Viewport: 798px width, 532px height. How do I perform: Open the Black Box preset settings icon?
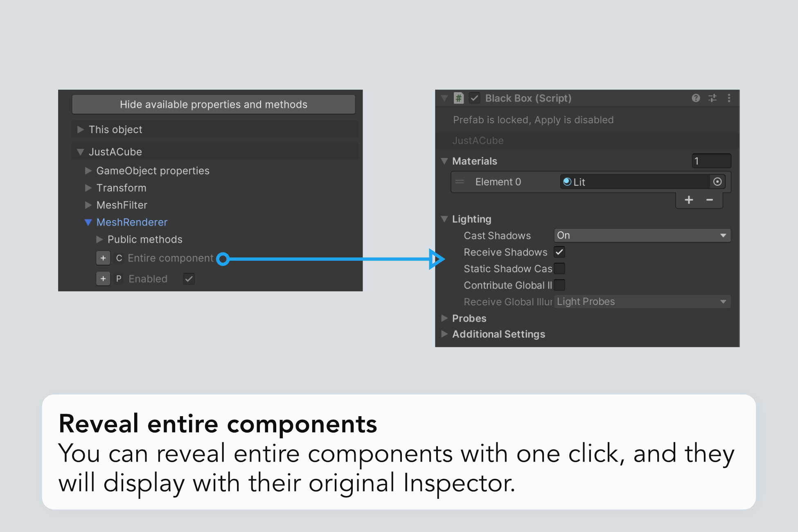click(712, 98)
